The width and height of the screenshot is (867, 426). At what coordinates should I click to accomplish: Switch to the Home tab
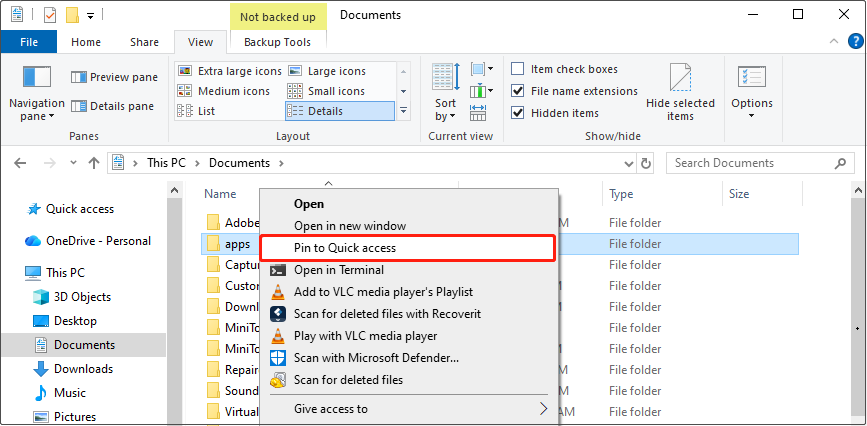pyautogui.click(x=86, y=42)
